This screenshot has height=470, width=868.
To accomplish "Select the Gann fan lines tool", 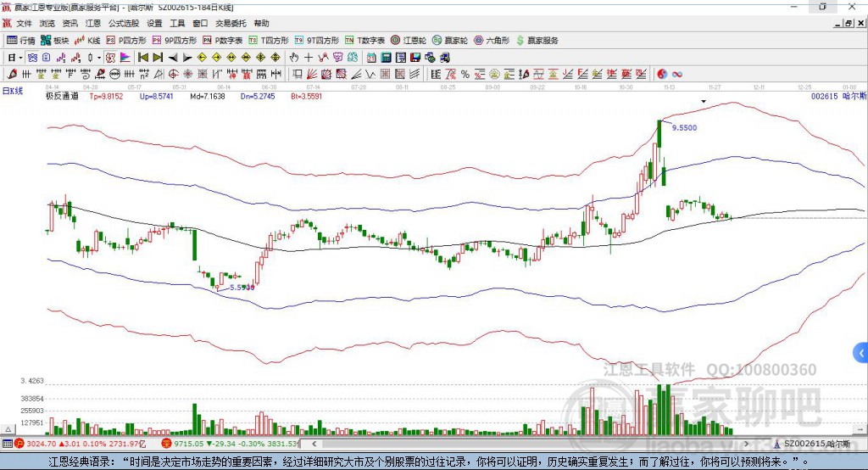I will [x=312, y=75].
